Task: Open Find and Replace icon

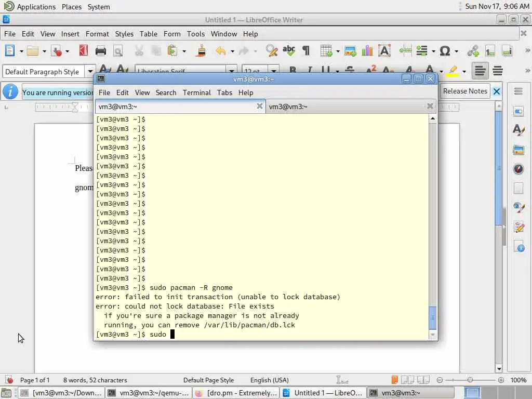Action: (x=271, y=51)
